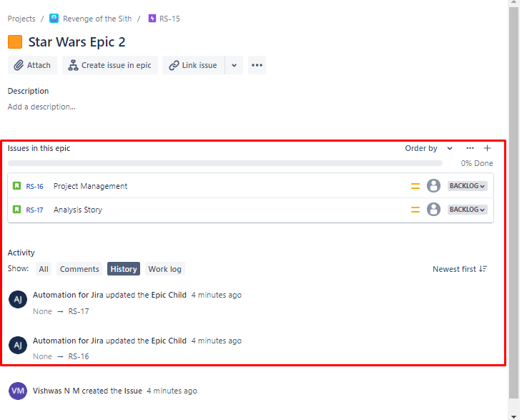Viewport: 522px width, 420px height.
Task: Open the Order by dropdown
Action: pyautogui.click(x=428, y=148)
